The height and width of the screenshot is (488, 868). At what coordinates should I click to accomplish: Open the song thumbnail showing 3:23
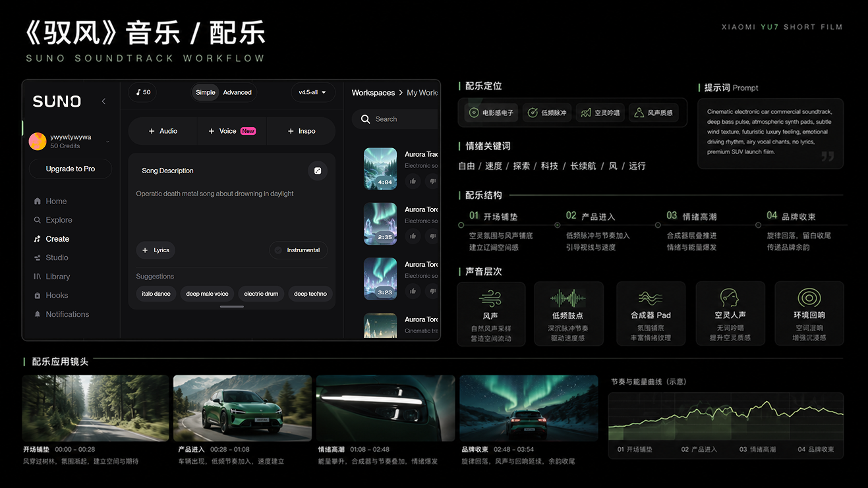(380, 279)
